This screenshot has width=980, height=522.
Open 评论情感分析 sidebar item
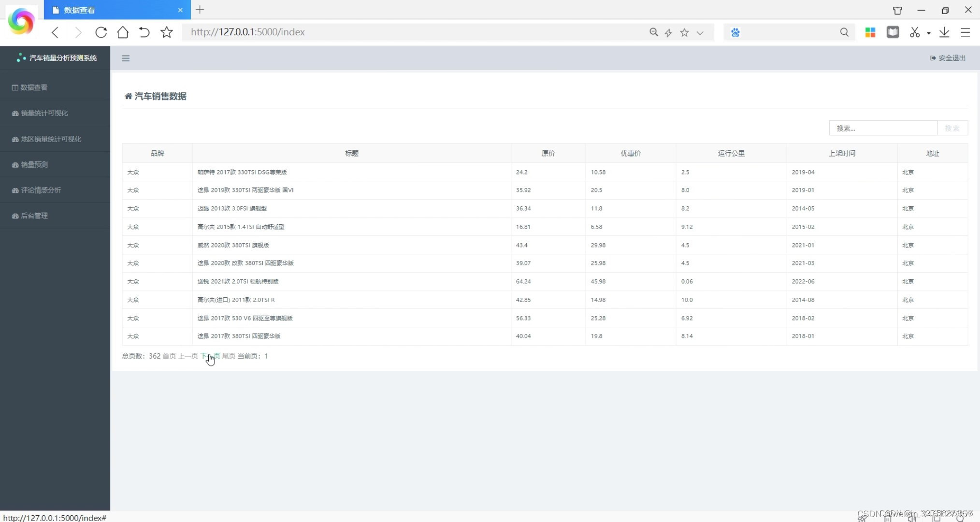tap(41, 190)
